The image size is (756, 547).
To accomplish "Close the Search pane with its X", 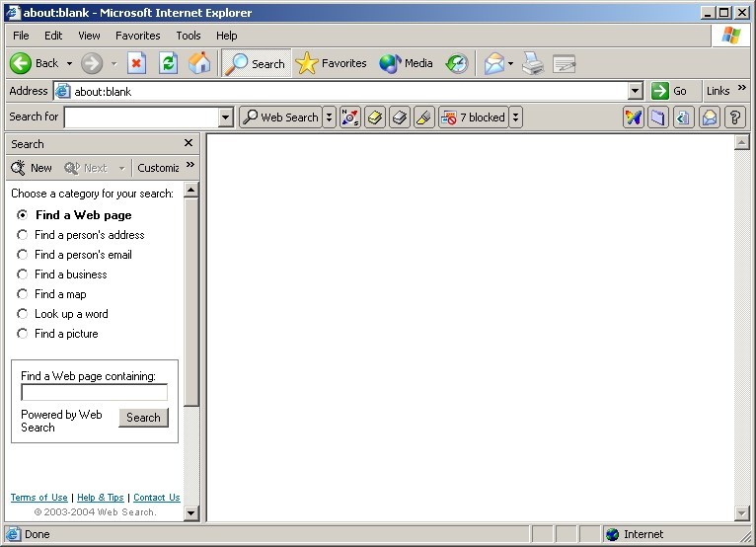I will click(x=189, y=143).
